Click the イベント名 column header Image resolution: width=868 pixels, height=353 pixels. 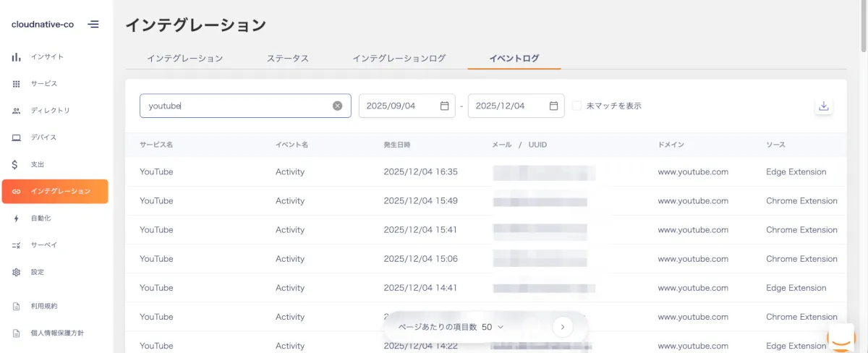point(292,145)
